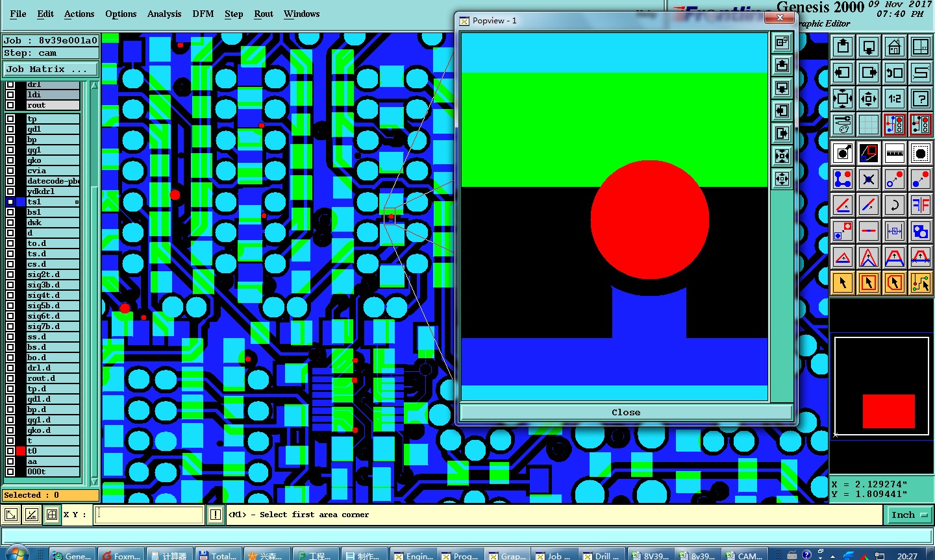
Task: Click the blue color swatch beside ts1
Action: coord(21,202)
